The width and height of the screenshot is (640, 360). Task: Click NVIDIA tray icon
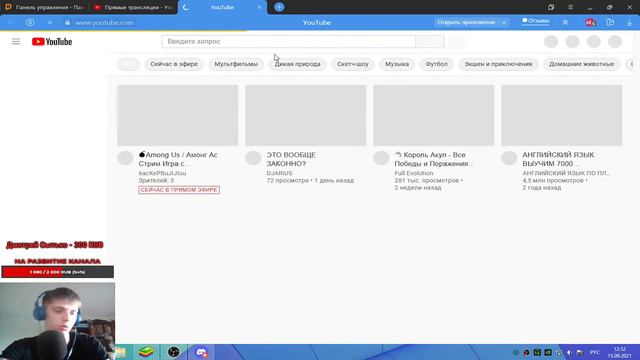(x=548, y=352)
